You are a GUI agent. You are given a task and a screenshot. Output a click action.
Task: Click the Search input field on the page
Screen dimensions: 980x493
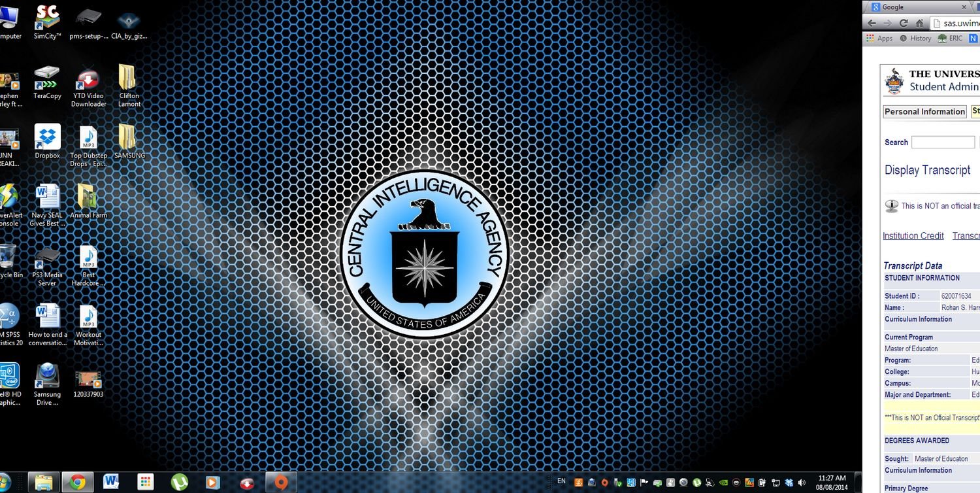point(943,142)
